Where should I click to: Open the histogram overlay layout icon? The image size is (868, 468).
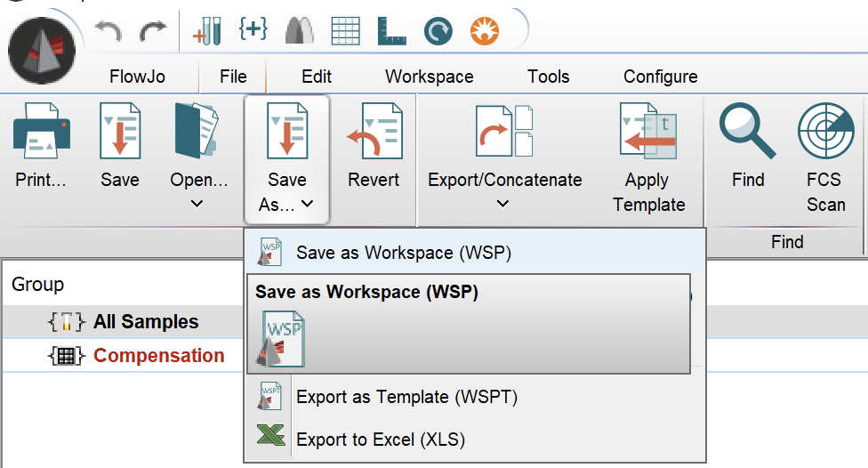(x=300, y=30)
